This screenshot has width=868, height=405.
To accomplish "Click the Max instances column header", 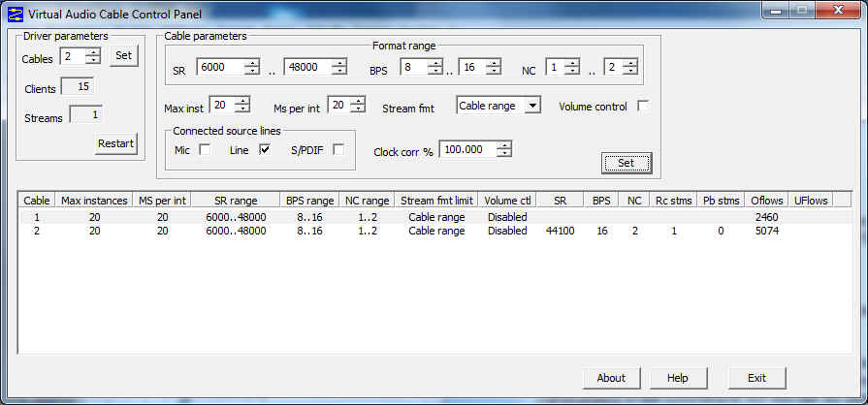I will (x=94, y=201).
